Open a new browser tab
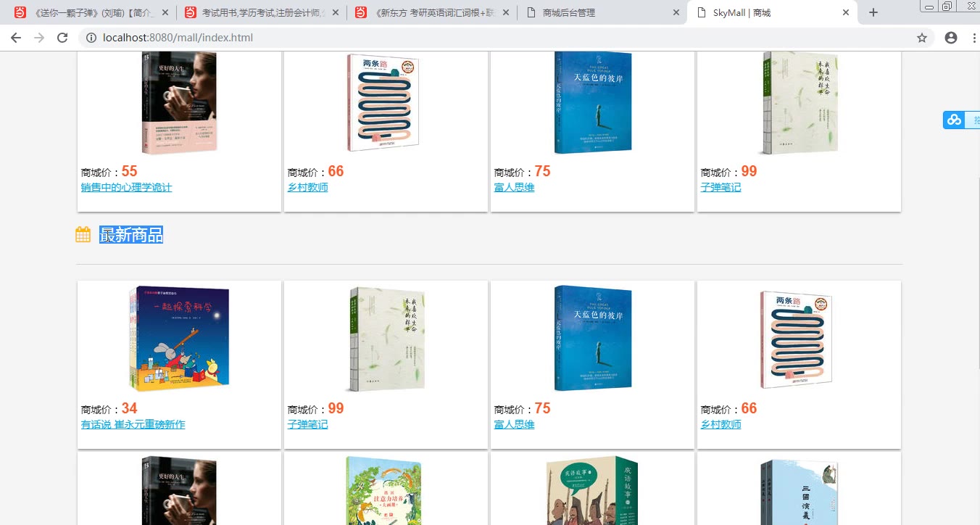This screenshot has height=525, width=980. click(873, 12)
